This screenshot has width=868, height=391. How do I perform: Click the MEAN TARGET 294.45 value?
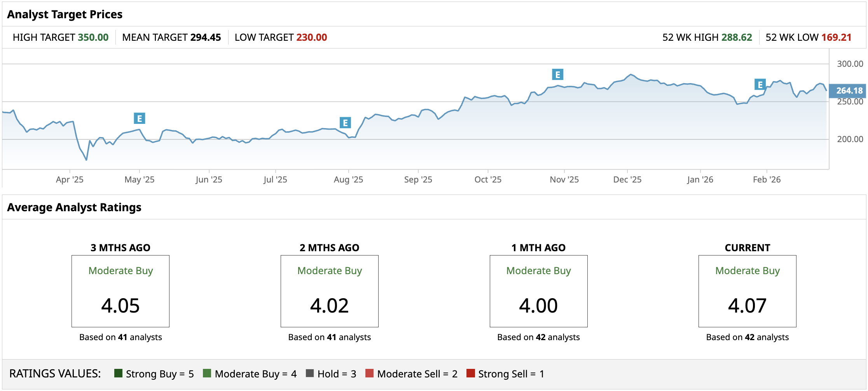206,37
